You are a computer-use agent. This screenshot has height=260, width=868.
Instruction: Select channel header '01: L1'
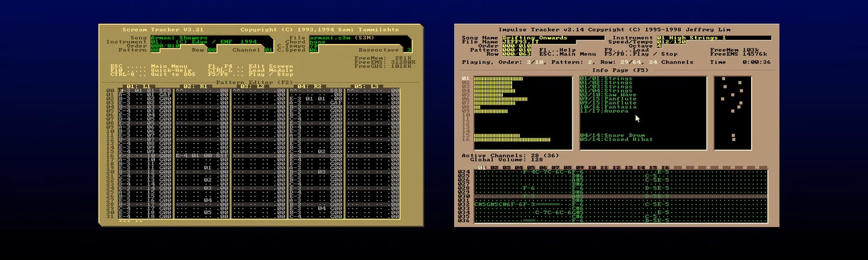pyautogui.click(x=138, y=86)
